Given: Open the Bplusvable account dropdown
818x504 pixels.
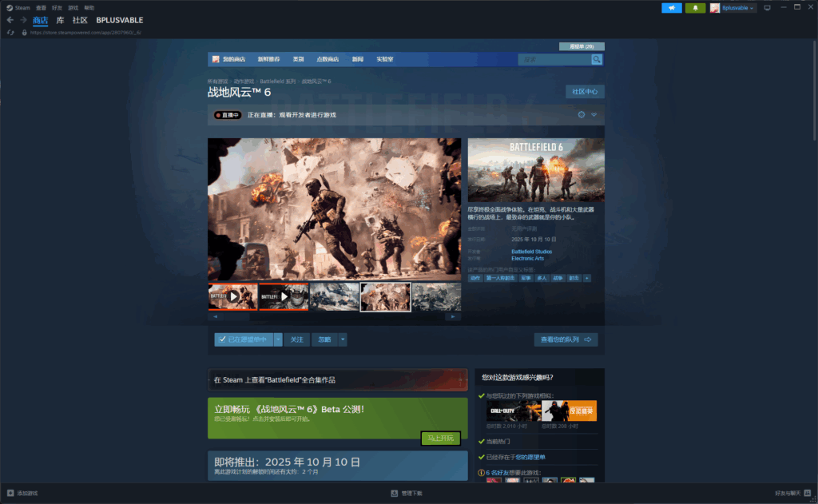Looking at the screenshot, I should pyautogui.click(x=738, y=8).
